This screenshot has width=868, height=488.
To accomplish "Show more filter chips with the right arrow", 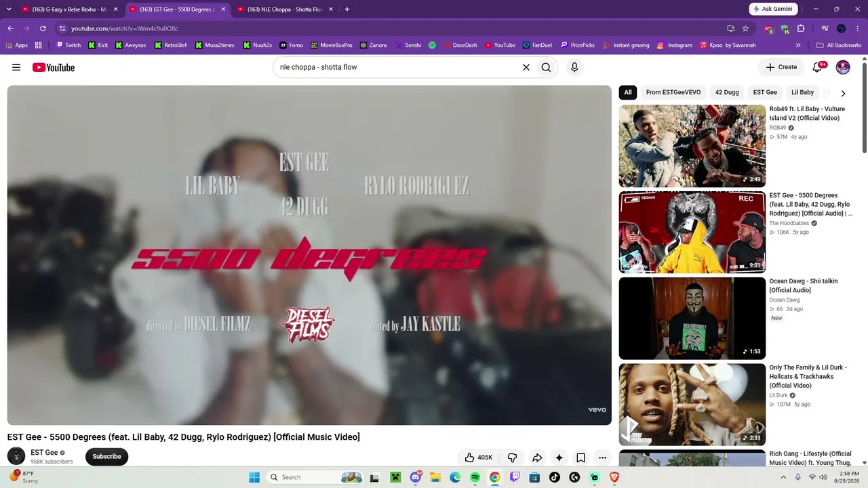I will [x=843, y=93].
